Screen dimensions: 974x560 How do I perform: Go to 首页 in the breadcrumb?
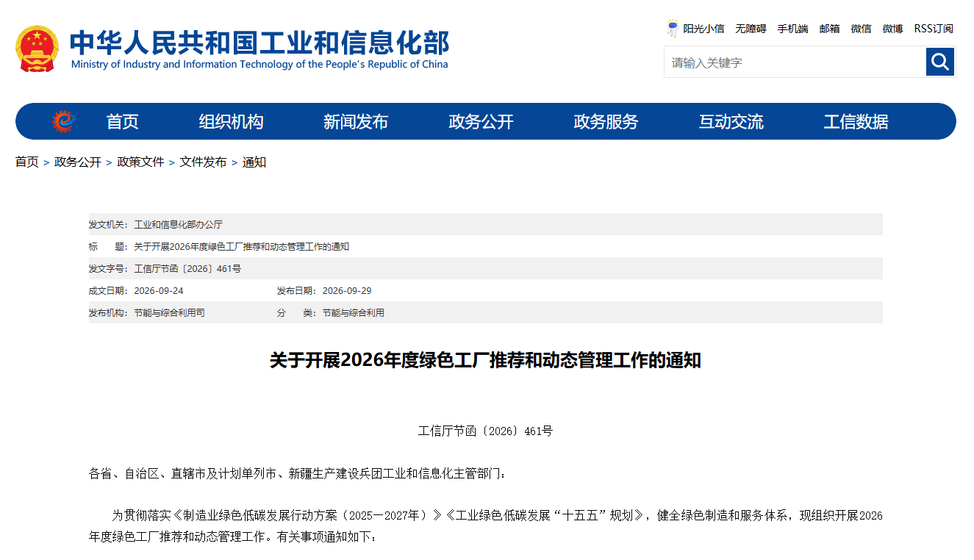click(26, 162)
